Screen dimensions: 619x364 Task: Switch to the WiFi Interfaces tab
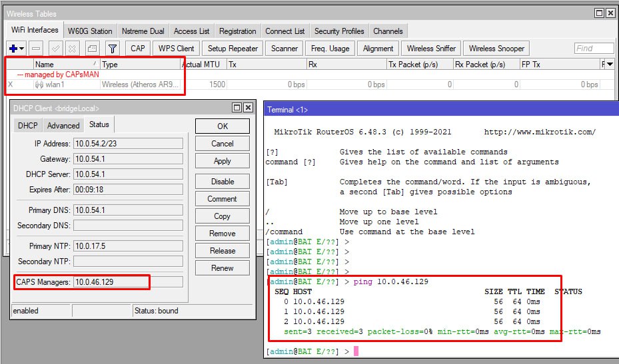pos(35,30)
